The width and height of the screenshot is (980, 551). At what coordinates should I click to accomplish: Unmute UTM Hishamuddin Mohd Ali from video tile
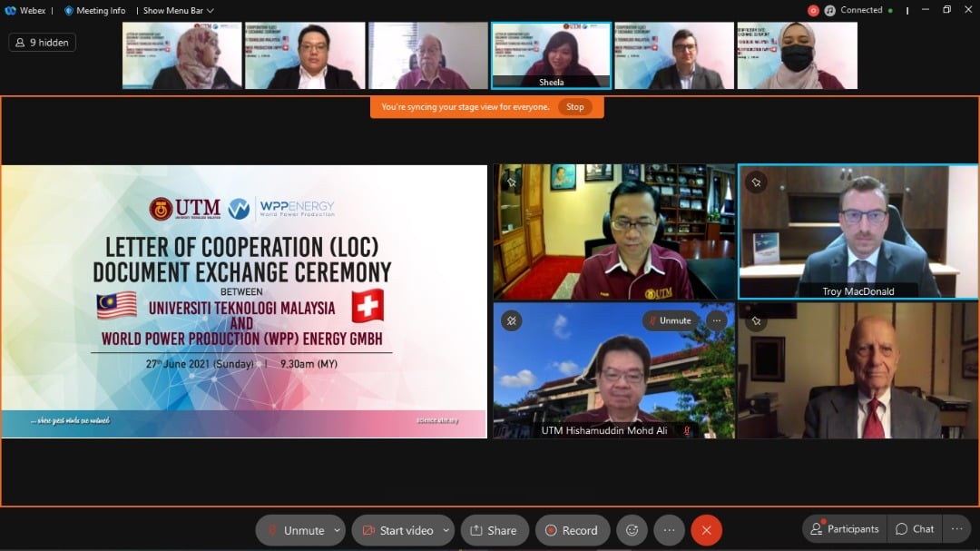coord(670,320)
